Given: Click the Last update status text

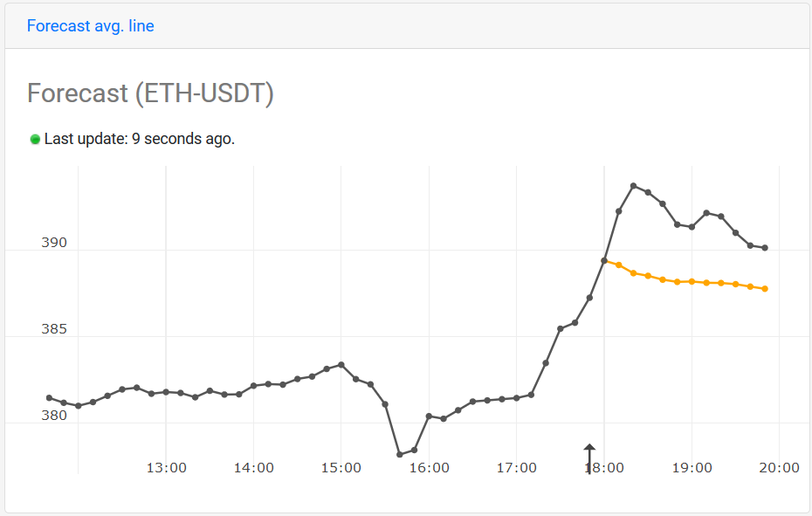Looking at the screenshot, I should tap(140, 139).
